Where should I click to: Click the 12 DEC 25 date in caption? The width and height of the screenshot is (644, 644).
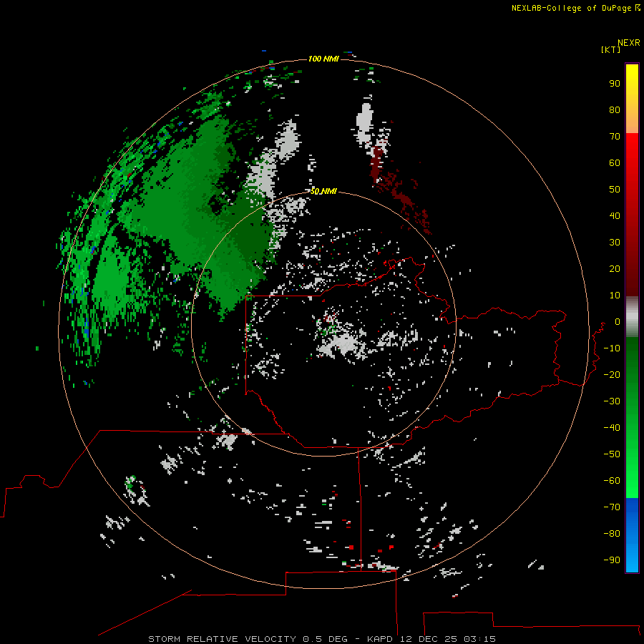point(429,639)
